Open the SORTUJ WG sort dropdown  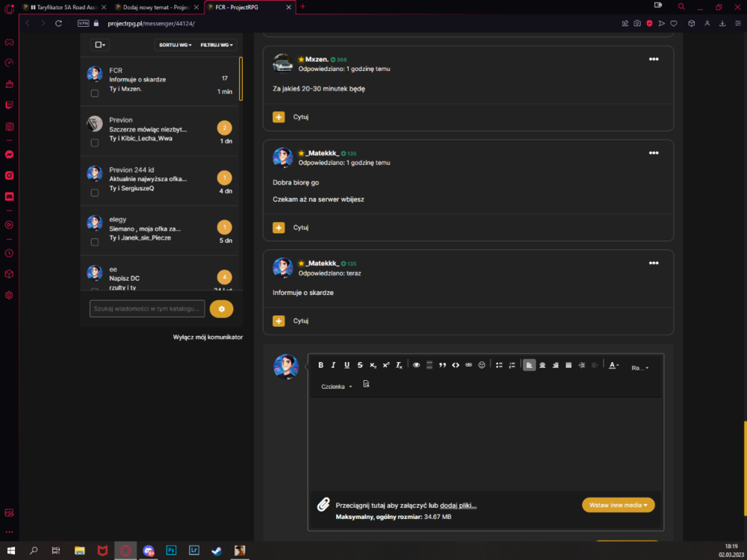(x=176, y=45)
